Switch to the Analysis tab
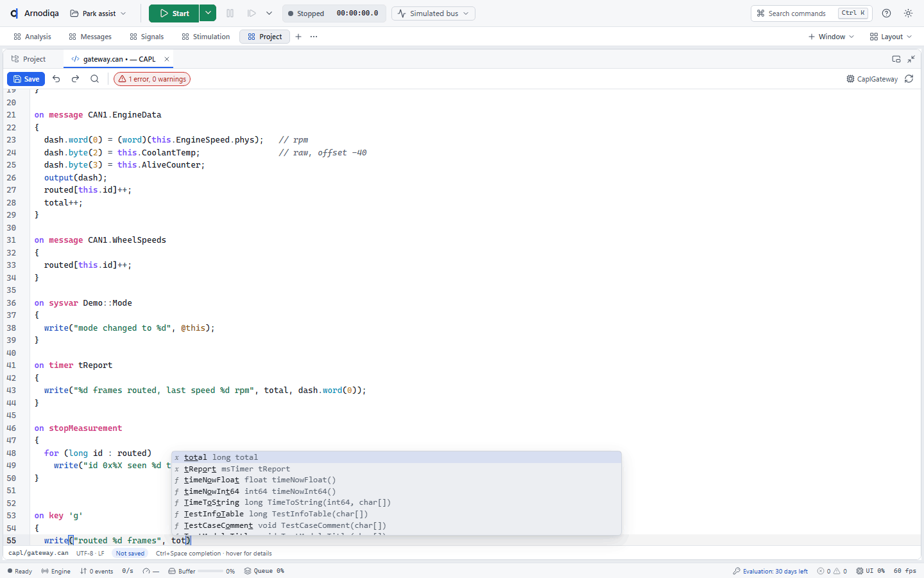This screenshot has height=578, width=924. 32,37
